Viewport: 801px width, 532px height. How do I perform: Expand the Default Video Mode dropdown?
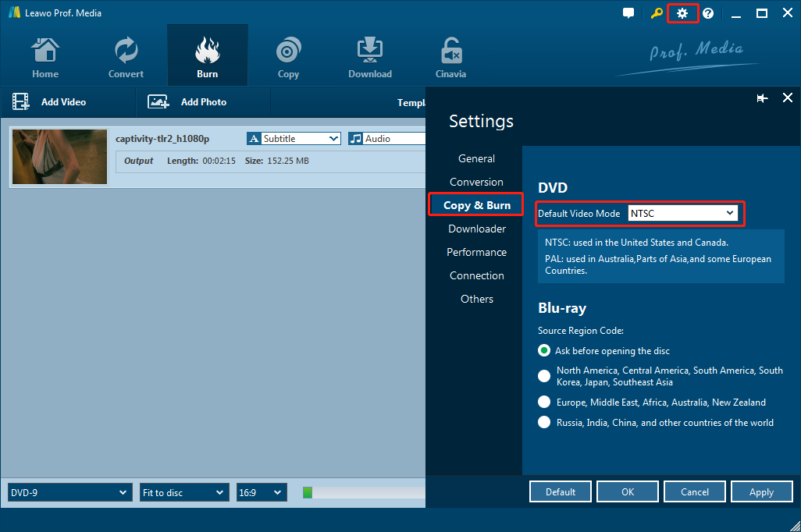(683, 213)
